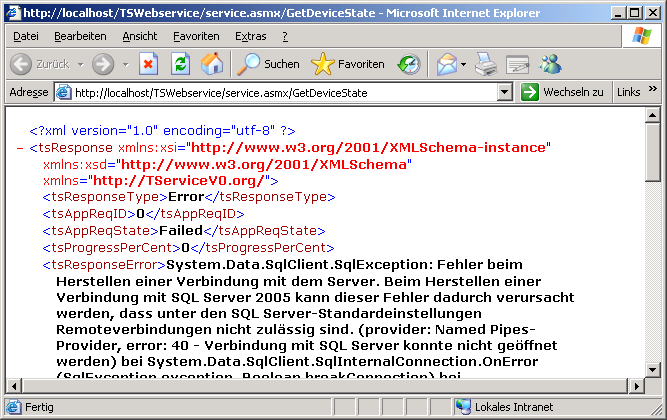Refresh the page using the toolbar icon
667x420 pixels.
point(180,64)
